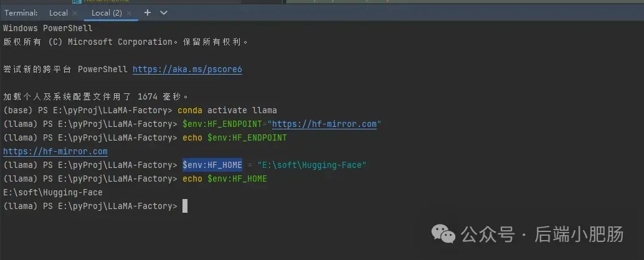Add a new terminal session with plus icon
Viewport: 644px width, 260px height.
tap(148, 12)
